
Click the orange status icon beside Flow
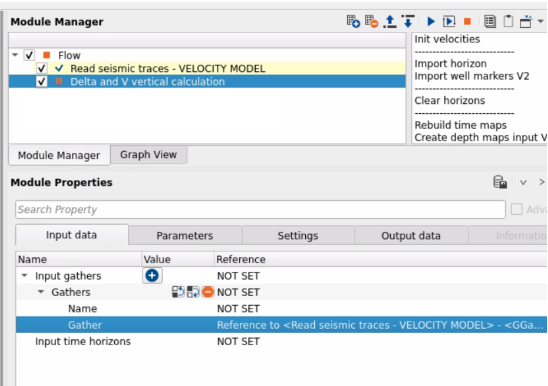[x=46, y=55]
